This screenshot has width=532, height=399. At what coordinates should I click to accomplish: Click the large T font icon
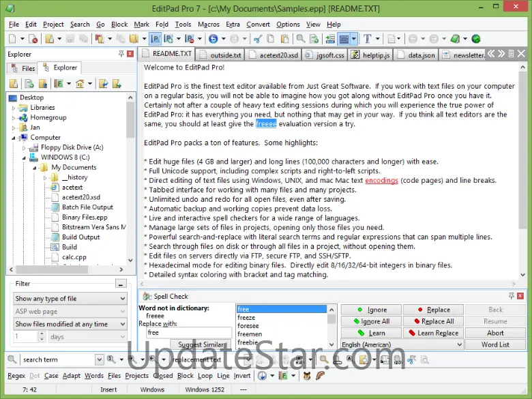coord(367,39)
